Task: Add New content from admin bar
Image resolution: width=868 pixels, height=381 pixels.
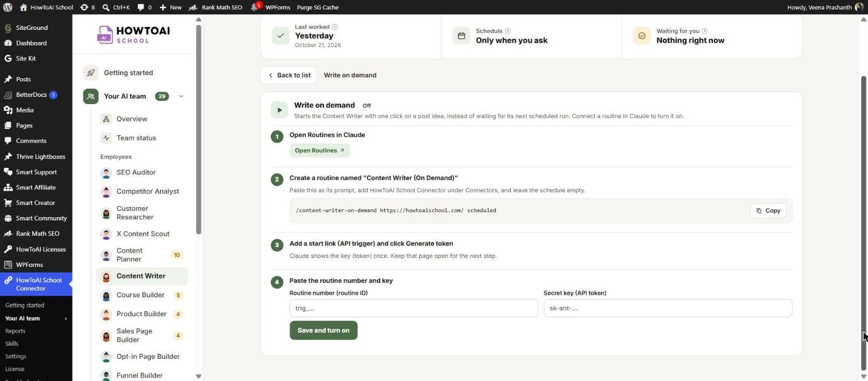Action: pyautogui.click(x=170, y=7)
